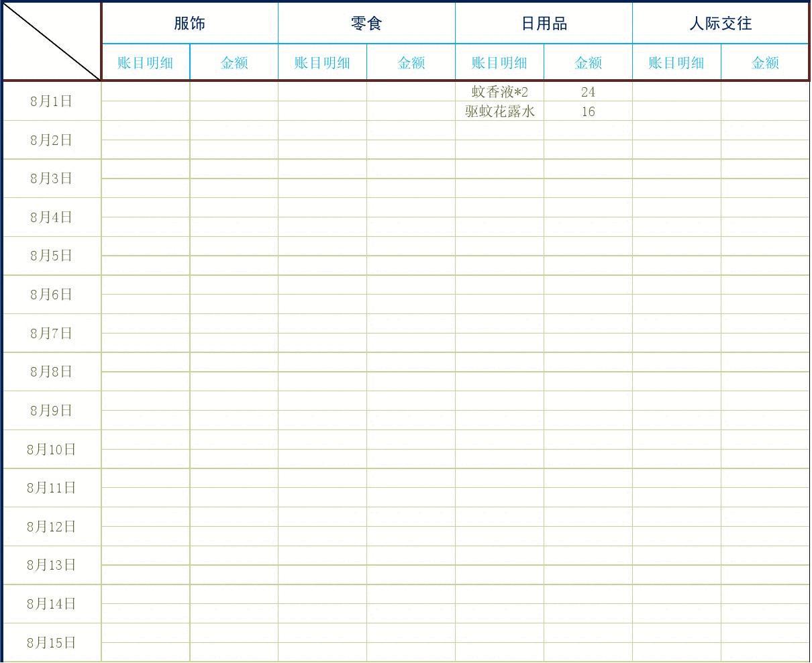Select the 服饰 category header cell
This screenshot has width=812, height=663.
coord(189,23)
